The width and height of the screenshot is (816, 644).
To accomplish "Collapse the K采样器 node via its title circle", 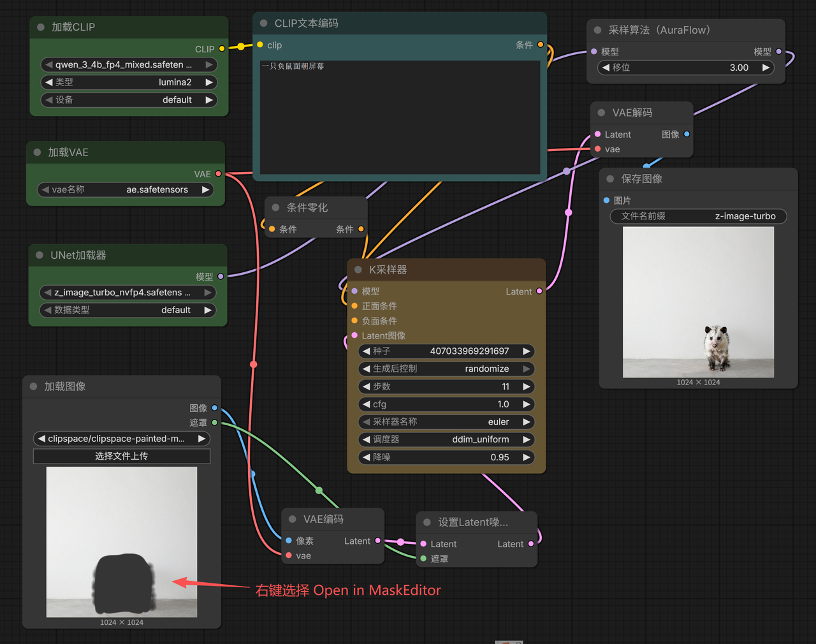I will tap(358, 269).
